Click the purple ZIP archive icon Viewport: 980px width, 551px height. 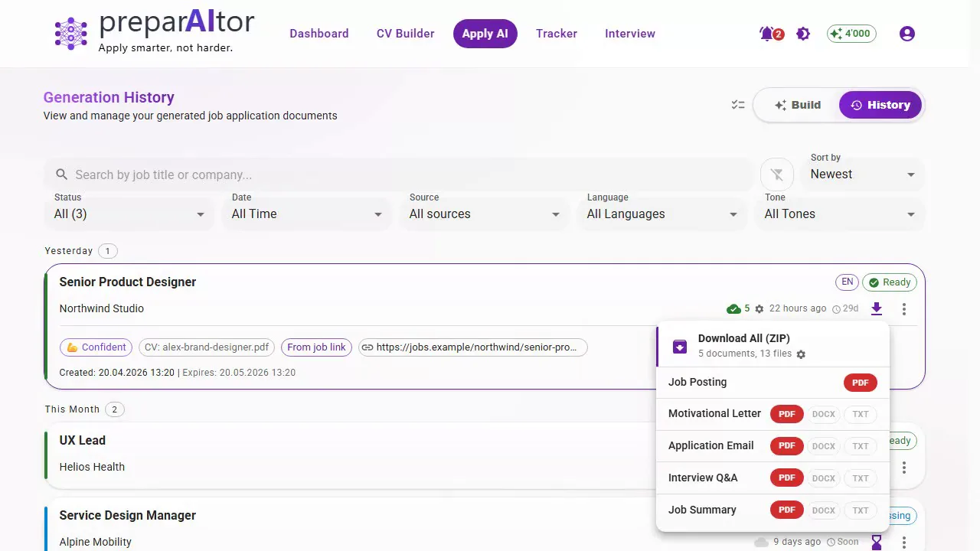pyautogui.click(x=679, y=346)
